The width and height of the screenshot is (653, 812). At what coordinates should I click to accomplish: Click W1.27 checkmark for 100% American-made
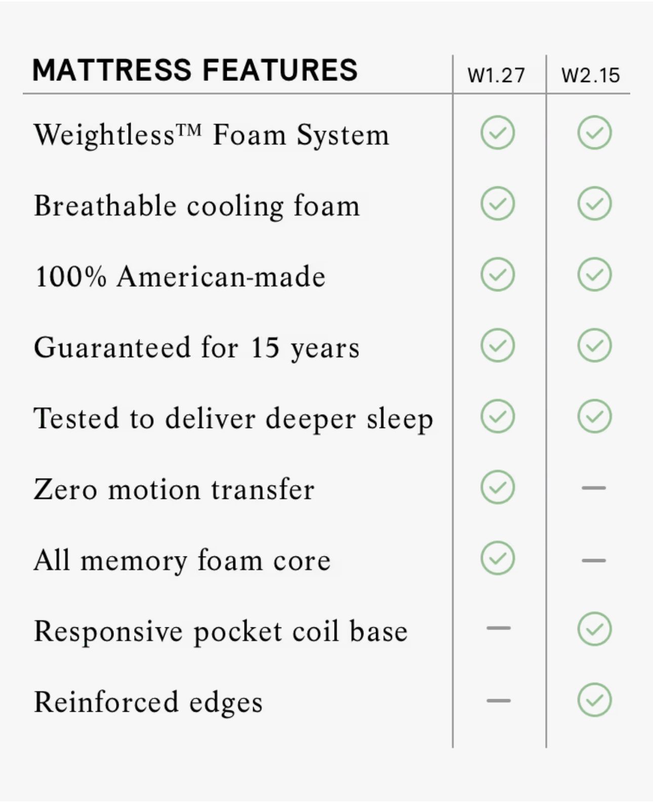tap(498, 275)
